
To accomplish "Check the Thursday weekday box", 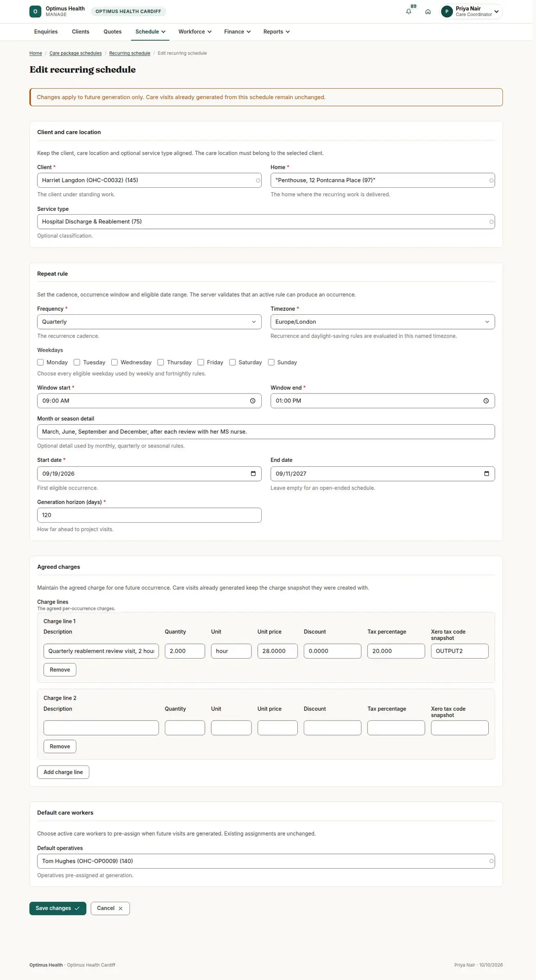I will point(161,362).
